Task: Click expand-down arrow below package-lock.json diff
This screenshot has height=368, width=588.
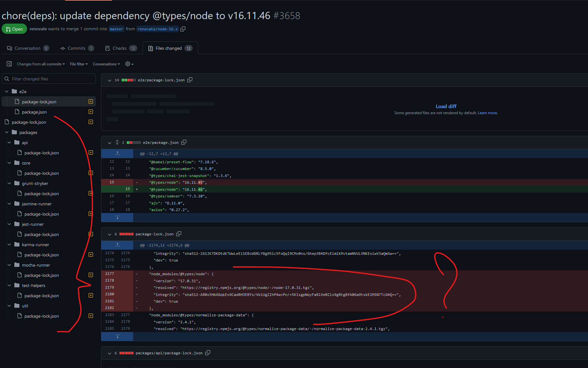Action: 117,336
